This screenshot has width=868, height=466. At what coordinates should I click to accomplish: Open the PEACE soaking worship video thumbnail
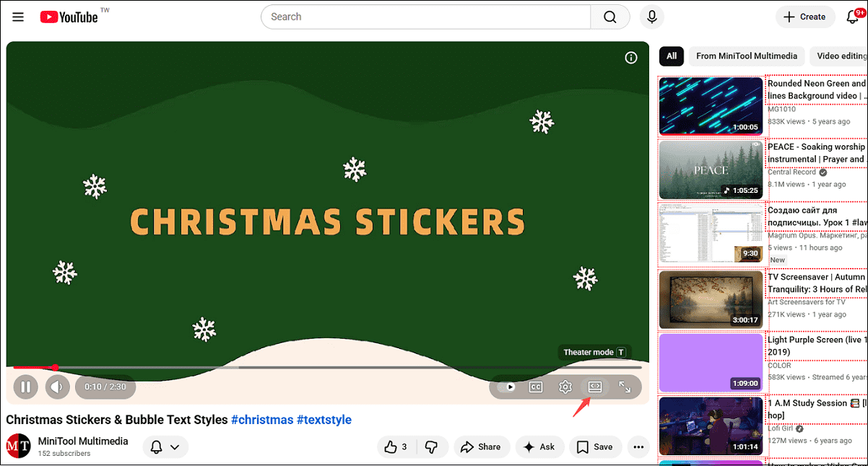tap(711, 170)
